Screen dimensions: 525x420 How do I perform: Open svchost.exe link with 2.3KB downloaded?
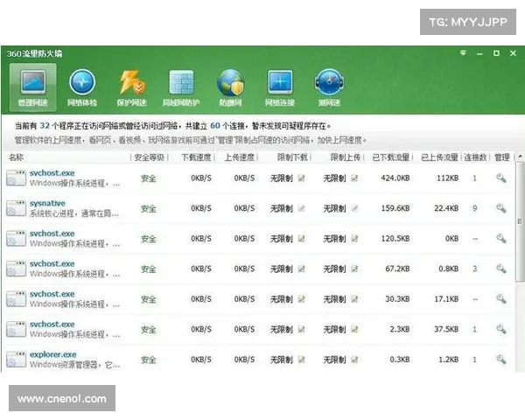click(52, 325)
